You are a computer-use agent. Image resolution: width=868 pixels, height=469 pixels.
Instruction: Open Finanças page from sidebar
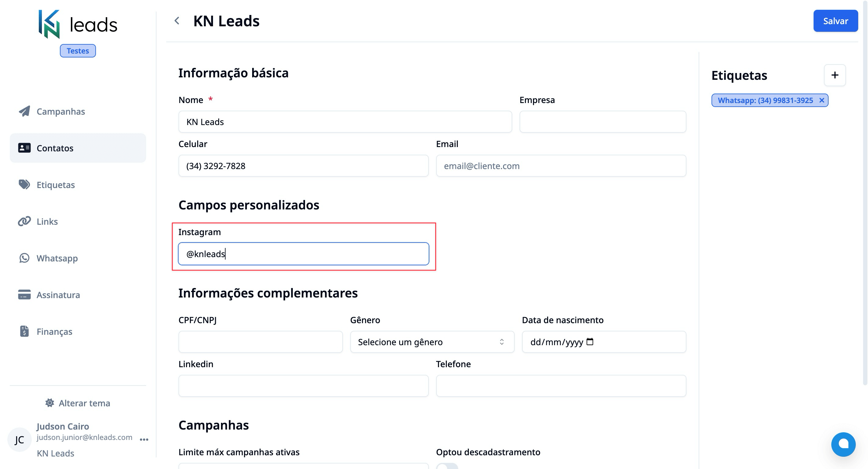(54, 331)
